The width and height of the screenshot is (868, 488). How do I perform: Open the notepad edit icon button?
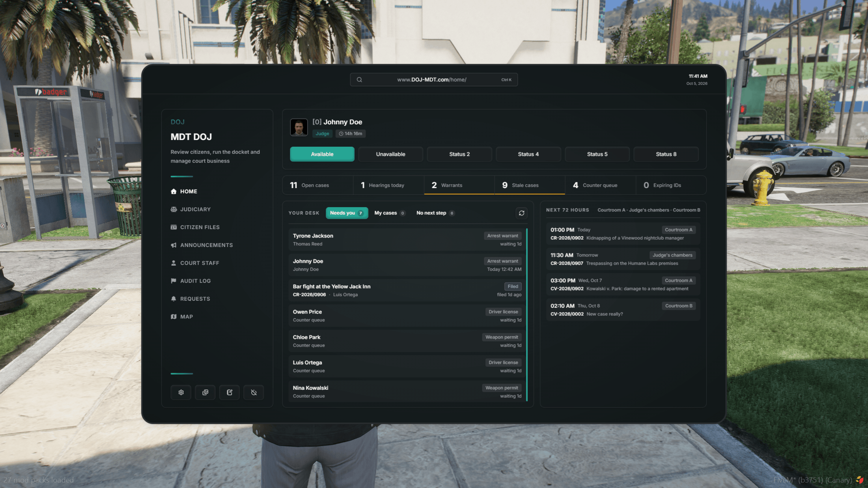(230, 392)
